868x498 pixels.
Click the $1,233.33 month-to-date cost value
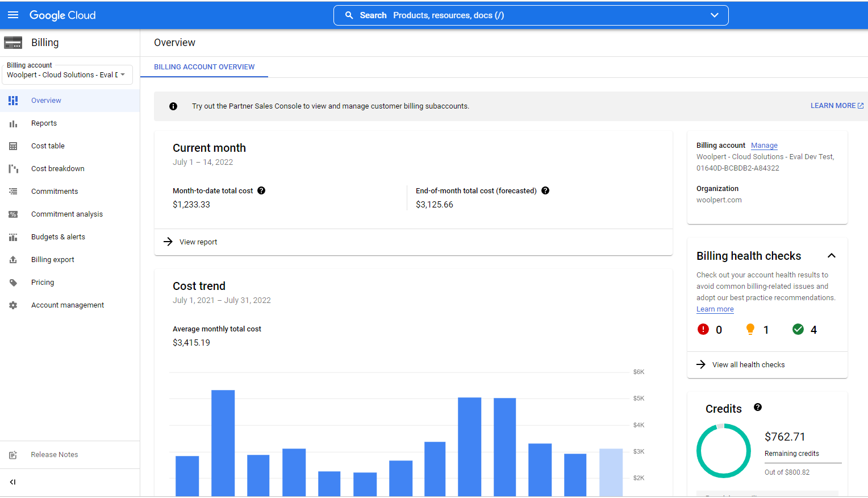click(x=191, y=205)
